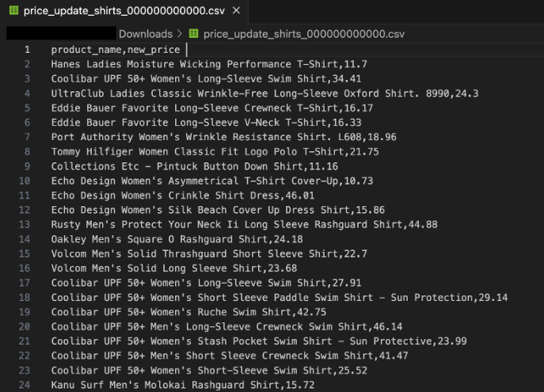The image size is (544, 392).
Task: Click the UltraClub Ladies Classic Oxford Shirt line
Action: pyautogui.click(x=264, y=93)
